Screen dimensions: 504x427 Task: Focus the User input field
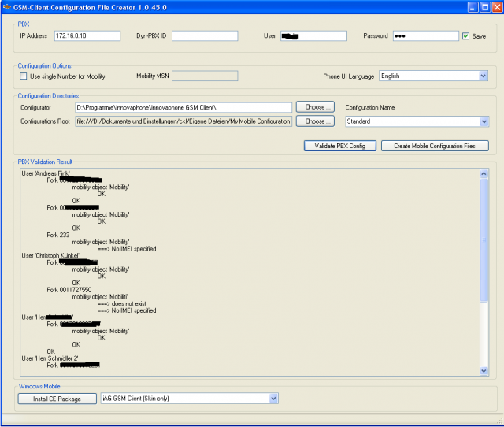[x=313, y=35]
